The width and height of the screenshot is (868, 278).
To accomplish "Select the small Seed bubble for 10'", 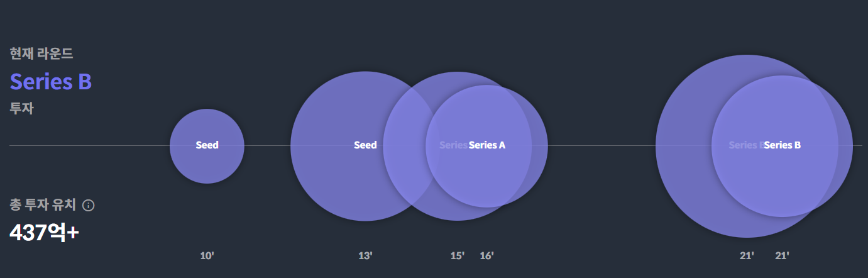I will [207, 145].
